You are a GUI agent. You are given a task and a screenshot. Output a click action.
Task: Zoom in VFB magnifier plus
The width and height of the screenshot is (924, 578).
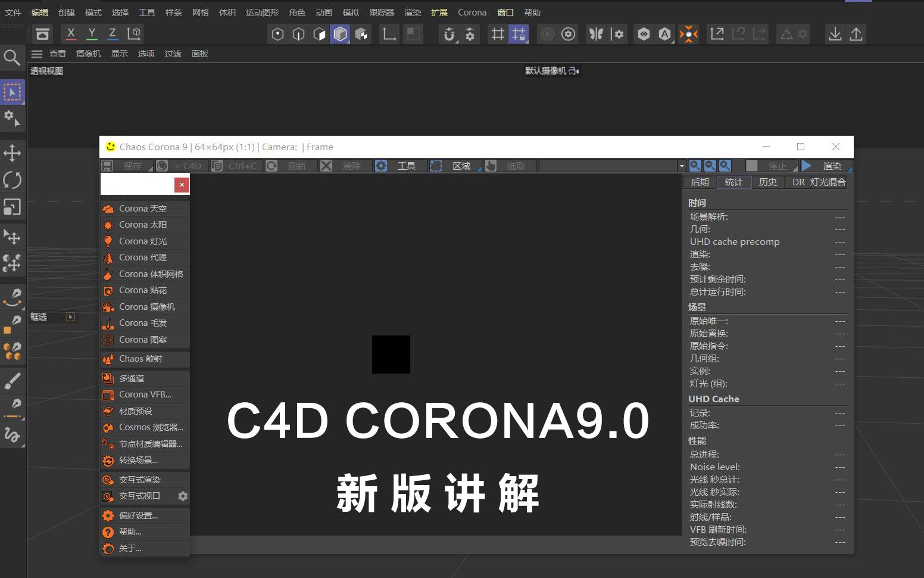695,166
